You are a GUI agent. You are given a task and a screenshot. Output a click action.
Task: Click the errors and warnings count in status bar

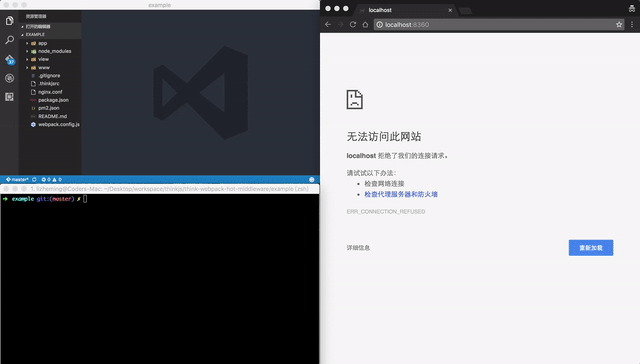pyautogui.click(x=51, y=180)
